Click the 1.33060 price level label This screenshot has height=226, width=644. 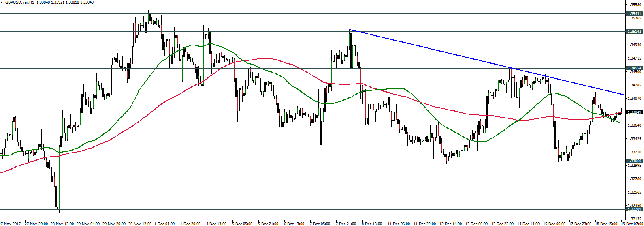pyautogui.click(x=634, y=161)
